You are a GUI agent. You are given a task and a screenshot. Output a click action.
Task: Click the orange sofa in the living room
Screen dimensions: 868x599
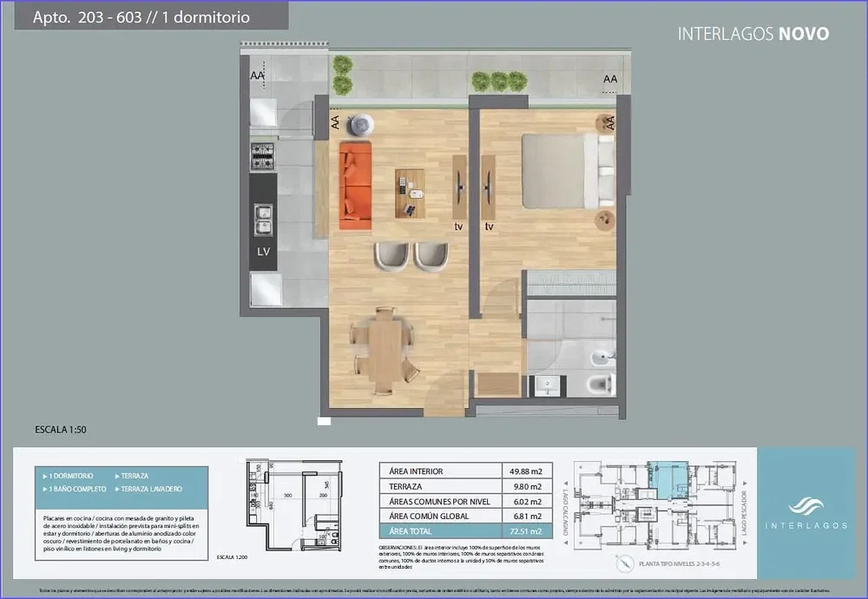pyautogui.click(x=355, y=186)
